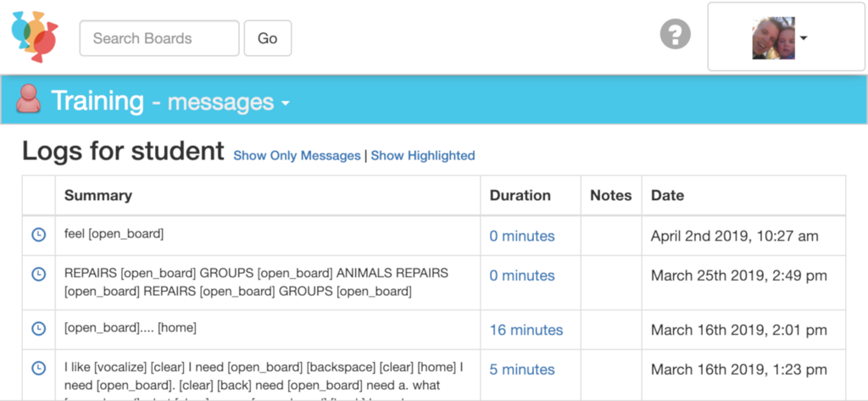
Task: Focus the Search Boards input field
Action: pos(159,38)
